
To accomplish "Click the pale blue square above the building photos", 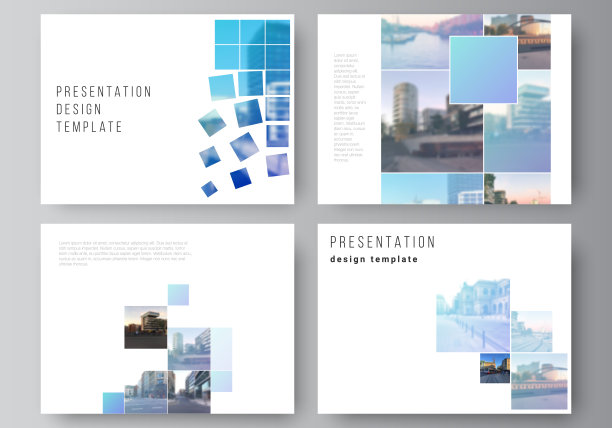I will pos(178,294).
